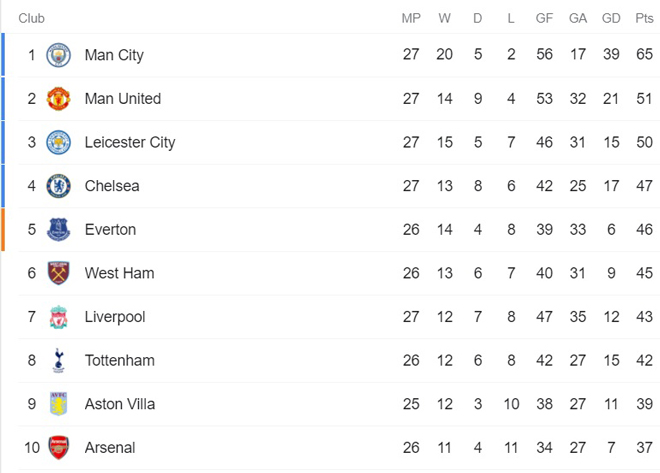Click the GD column header

[611, 18]
